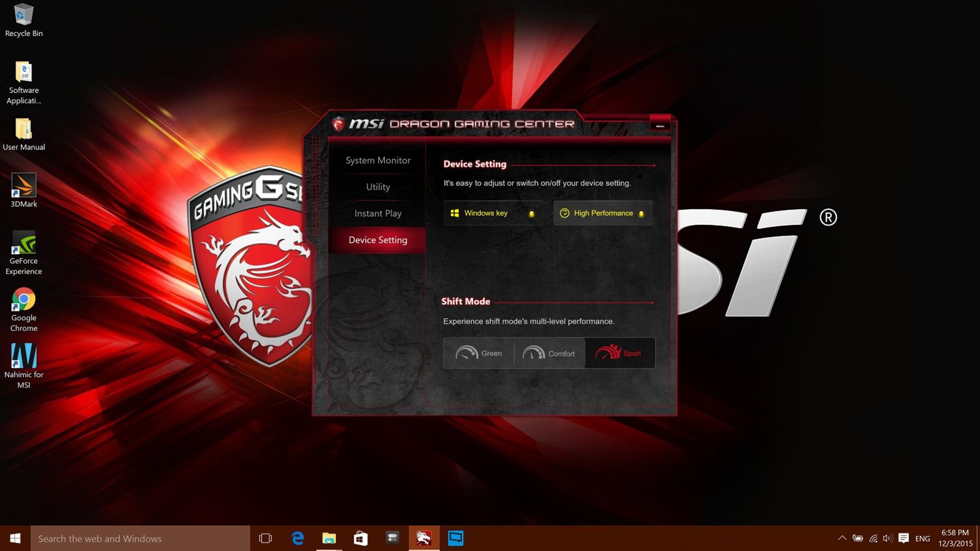
Task: Click ENG language indicator
Action: pos(922,538)
